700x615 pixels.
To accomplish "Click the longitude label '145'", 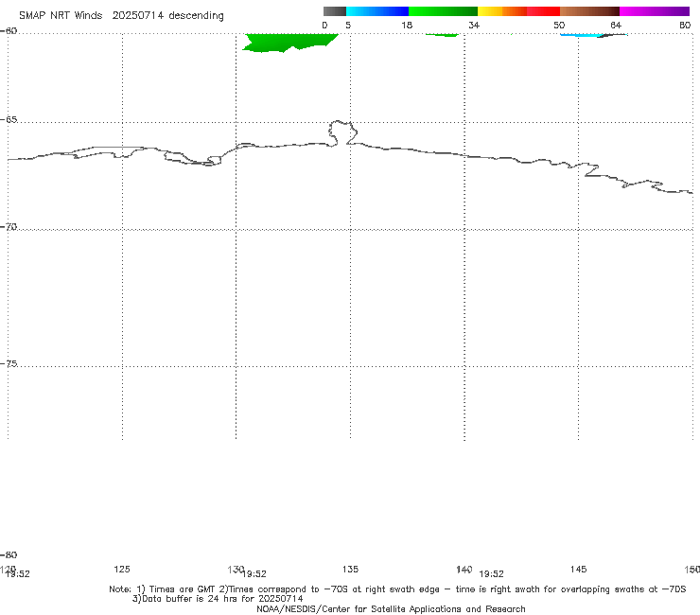I will click(579, 569).
